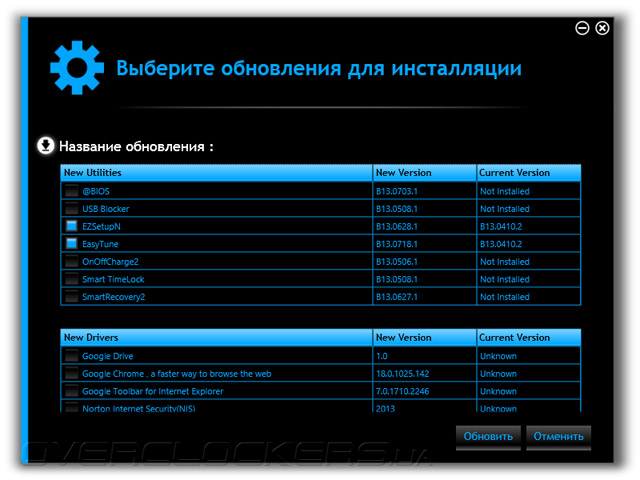Select the OnOffCharge2 label
The height and width of the screenshot is (480, 640).
pos(110,262)
